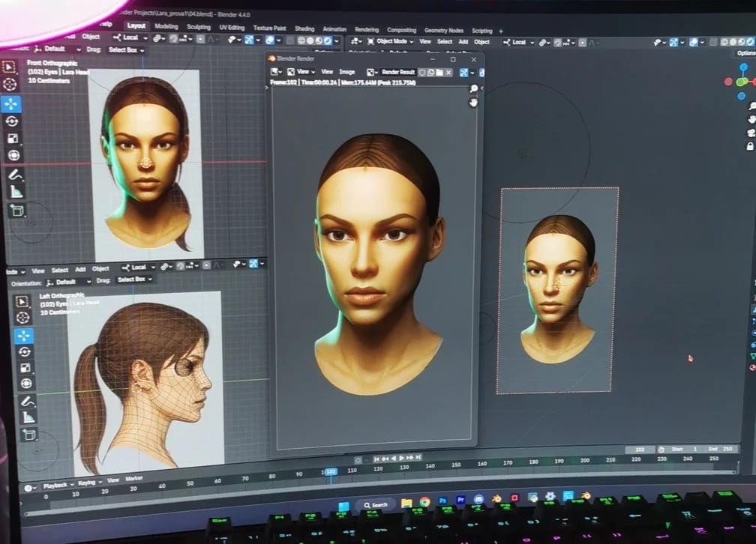Switch to the Sculpting workspace tab

199,28
